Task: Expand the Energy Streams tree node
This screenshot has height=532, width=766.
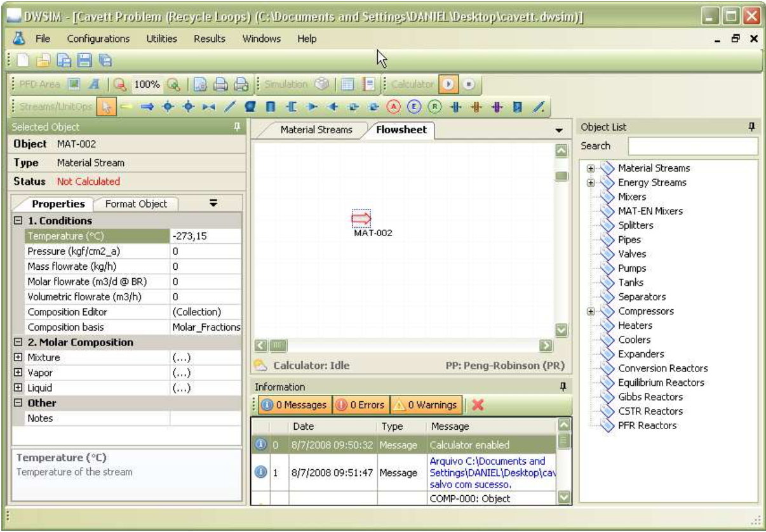Action: pos(591,182)
